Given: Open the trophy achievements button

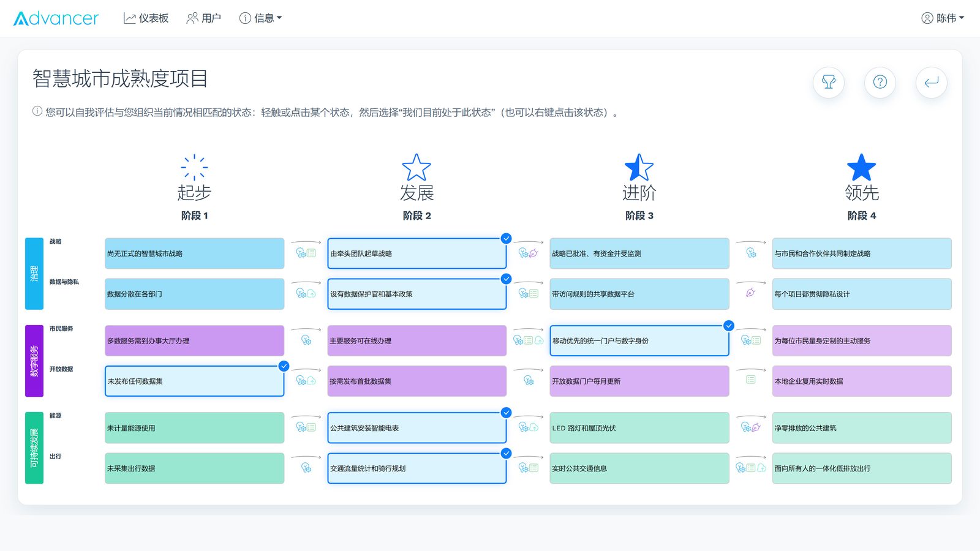Looking at the screenshot, I should coord(829,82).
